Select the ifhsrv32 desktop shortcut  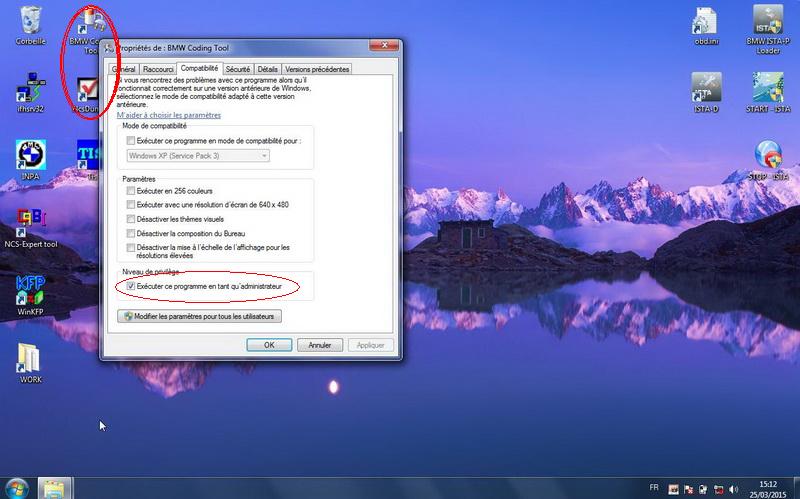(31, 92)
